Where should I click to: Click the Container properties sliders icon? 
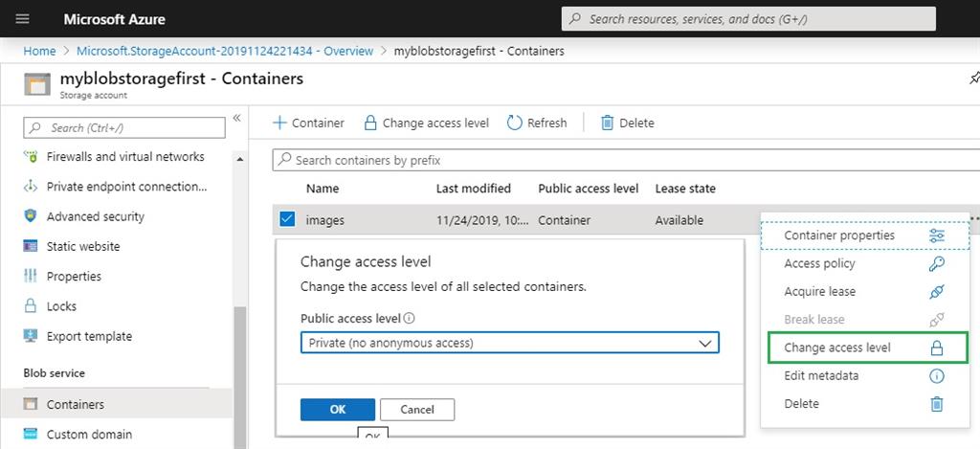(x=937, y=236)
